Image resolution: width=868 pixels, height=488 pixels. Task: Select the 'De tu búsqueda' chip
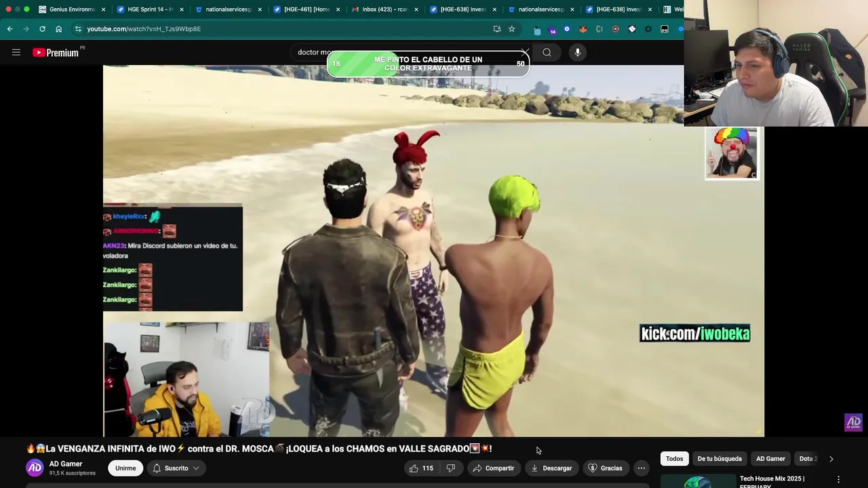[x=719, y=459]
